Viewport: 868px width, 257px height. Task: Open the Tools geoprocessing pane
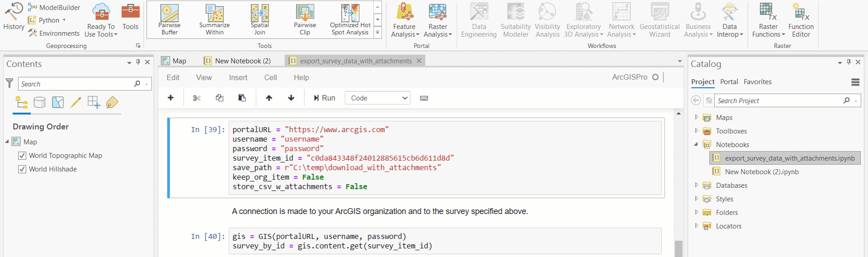coord(130,16)
